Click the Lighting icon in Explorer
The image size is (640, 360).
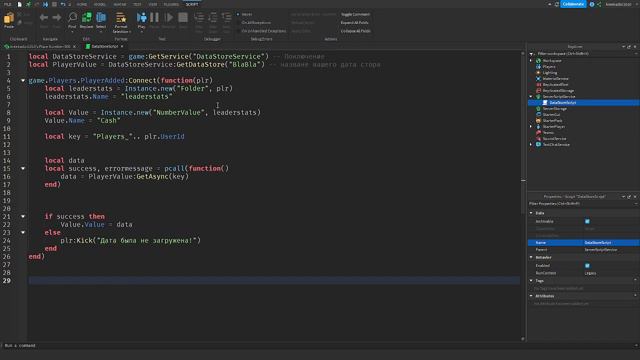(538, 73)
